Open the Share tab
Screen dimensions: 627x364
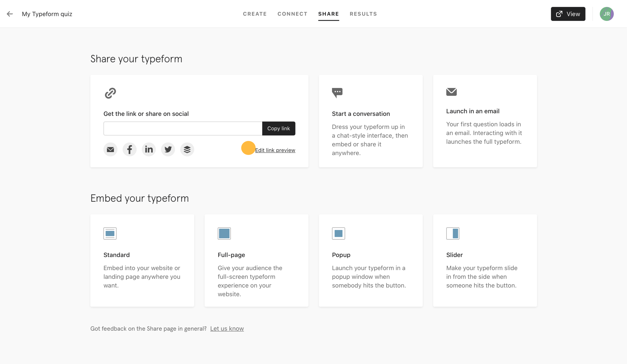328,14
